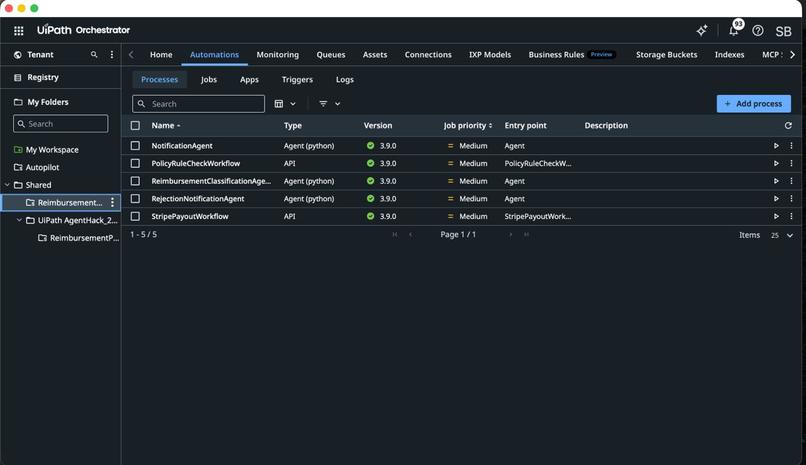This screenshot has width=806, height=465.
Task: Select the ReimbursementP... subfolder
Action: 78,238
